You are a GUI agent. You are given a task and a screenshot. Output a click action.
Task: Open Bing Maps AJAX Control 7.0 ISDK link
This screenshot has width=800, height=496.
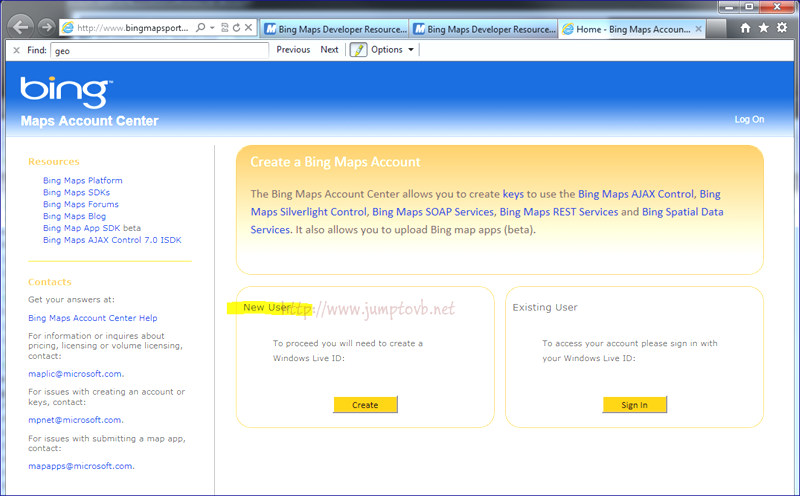pos(112,240)
